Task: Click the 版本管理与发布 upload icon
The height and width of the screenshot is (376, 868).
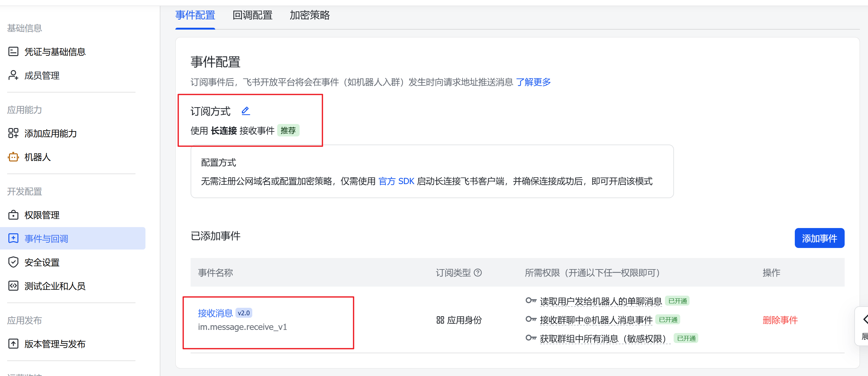Action: (13, 344)
